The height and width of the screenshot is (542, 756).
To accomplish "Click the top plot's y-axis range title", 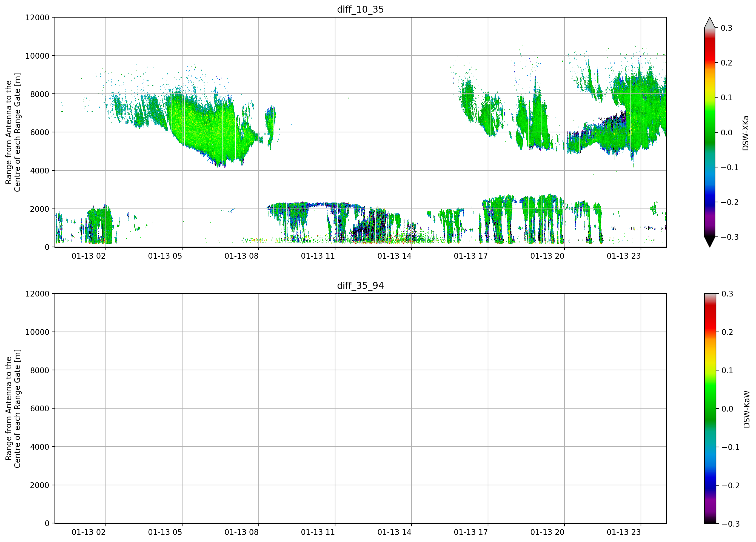I will tap(13, 132).
